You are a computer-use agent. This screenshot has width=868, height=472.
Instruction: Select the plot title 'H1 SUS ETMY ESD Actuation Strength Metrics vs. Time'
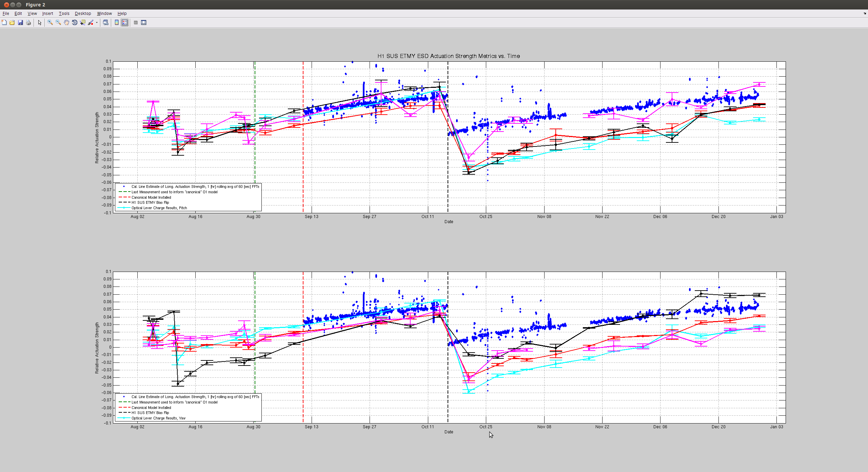click(x=449, y=56)
